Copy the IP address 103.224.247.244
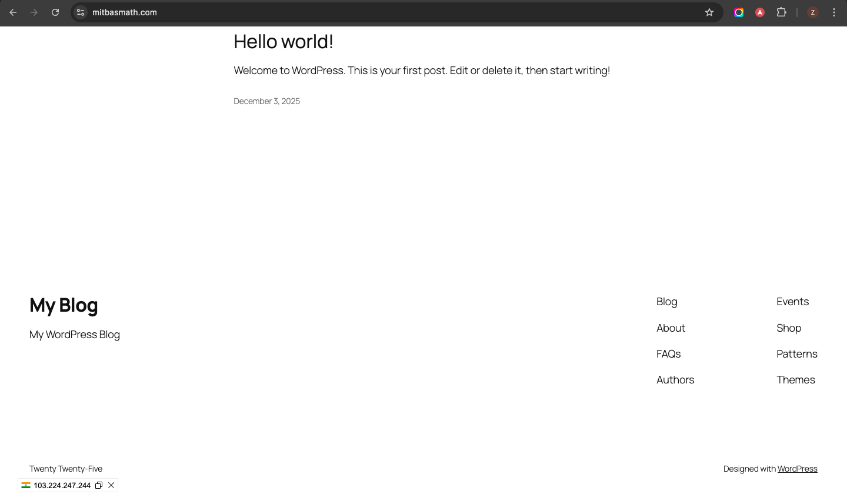 [99, 485]
